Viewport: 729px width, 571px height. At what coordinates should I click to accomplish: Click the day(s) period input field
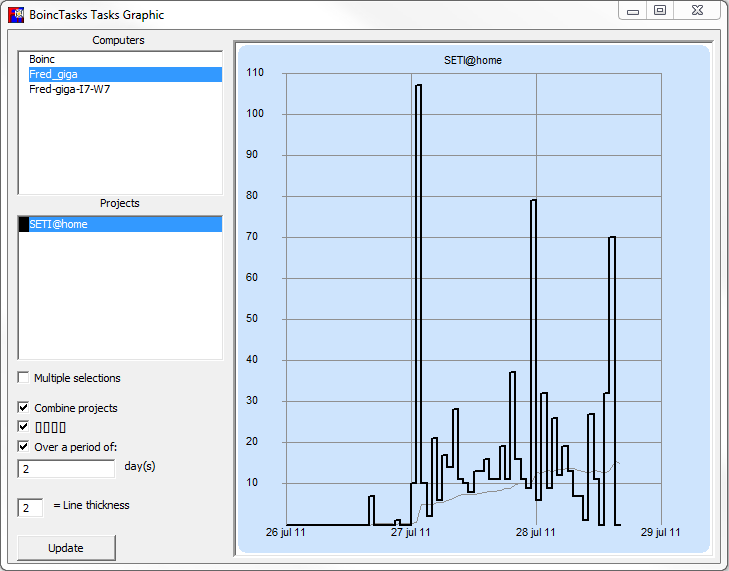[x=66, y=469]
